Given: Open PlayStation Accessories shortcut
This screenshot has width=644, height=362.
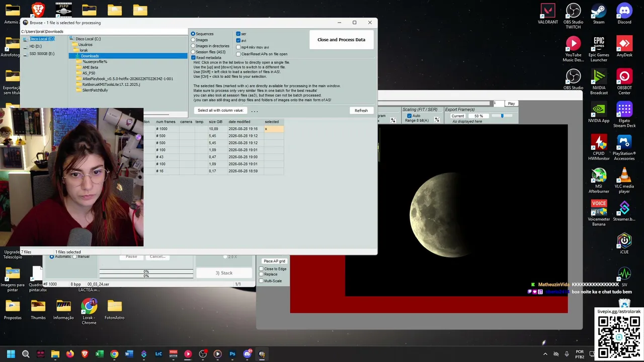Looking at the screenshot, I should [624, 148].
